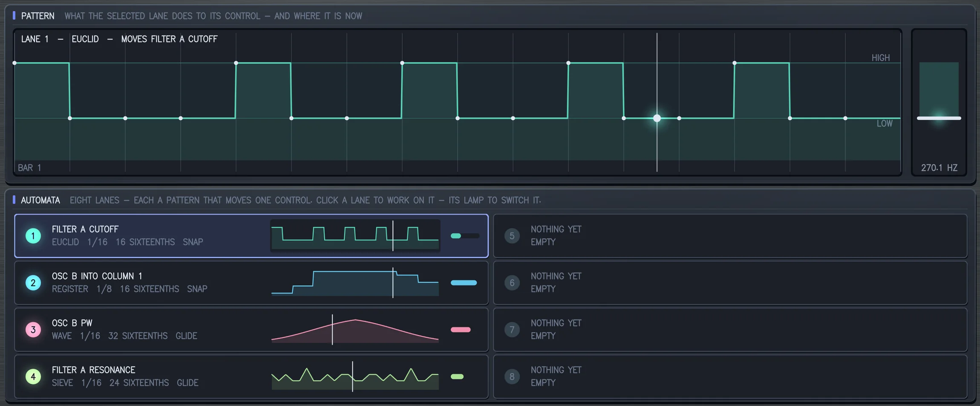Click the Register step preview in lane 2

(x=355, y=282)
